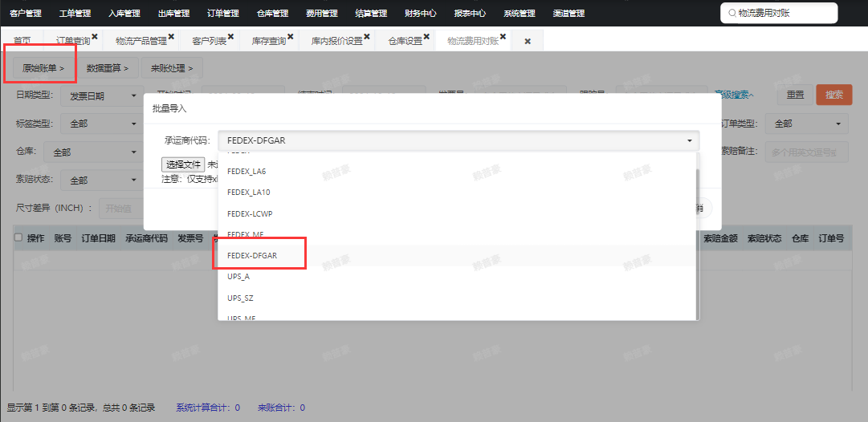Viewport: 868px width, 422px height.
Task: Open the 财务中心 menu
Action: tap(421, 14)
